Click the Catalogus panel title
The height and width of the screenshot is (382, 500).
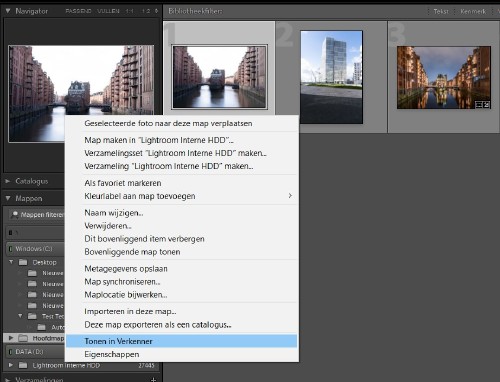(32, 181)
